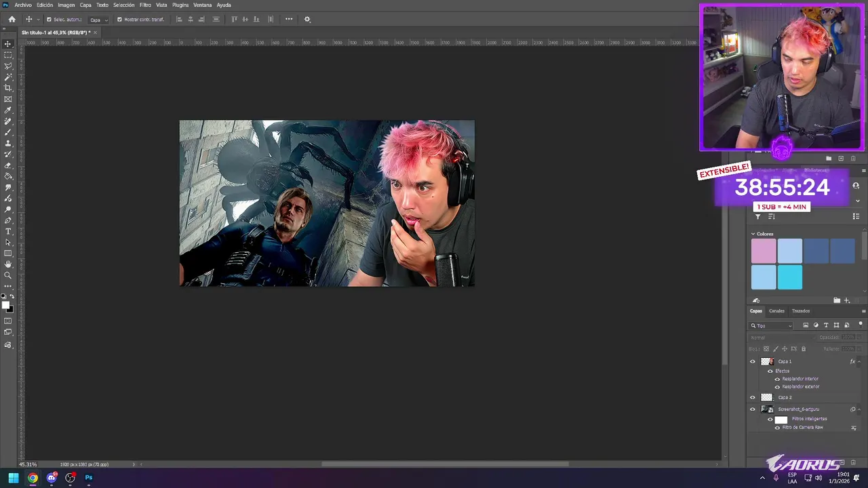Select the Crop tool
Image resolution: width=868 pixels, height=488 pixels.
point(8,88)
